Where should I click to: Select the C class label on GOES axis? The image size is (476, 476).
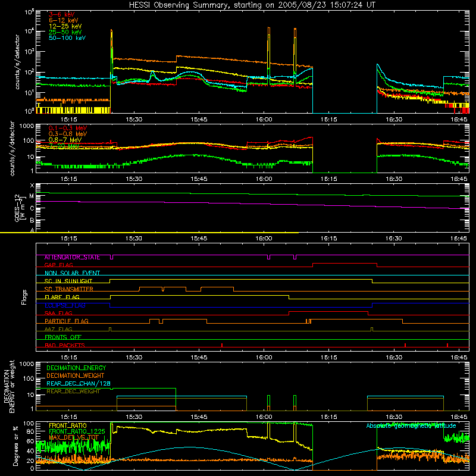pos(32,209)
